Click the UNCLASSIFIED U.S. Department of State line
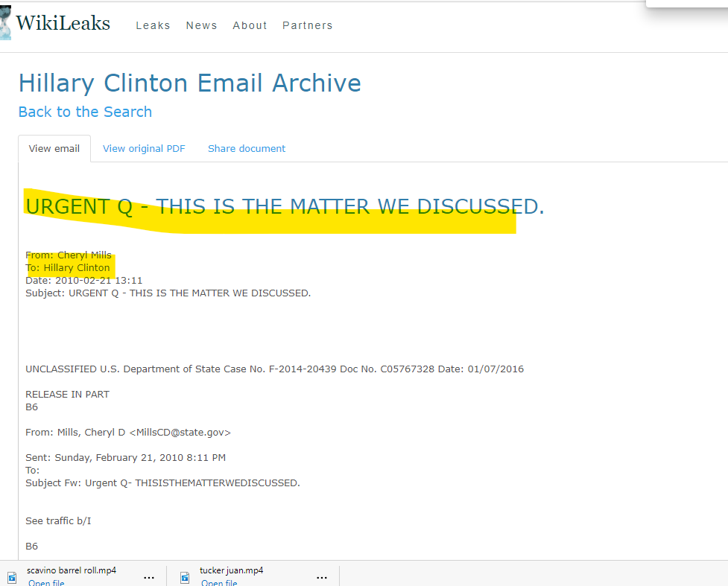The image size is (728, 586). 274,369
